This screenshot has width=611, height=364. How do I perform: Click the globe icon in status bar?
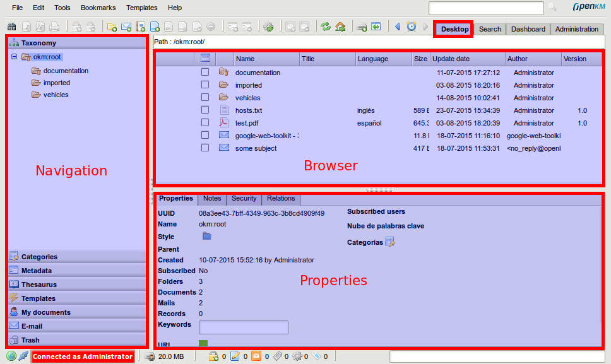11,356
